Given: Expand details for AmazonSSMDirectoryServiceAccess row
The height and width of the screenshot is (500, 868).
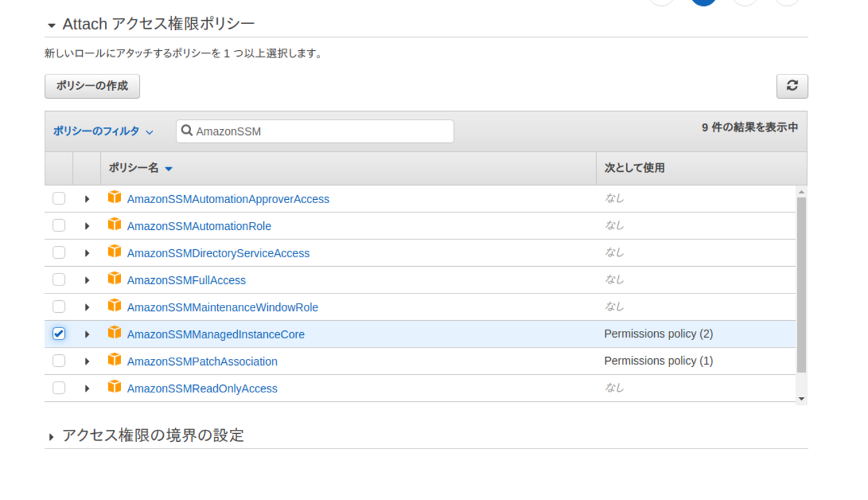Looking at the screenshot, I should 87,253.
